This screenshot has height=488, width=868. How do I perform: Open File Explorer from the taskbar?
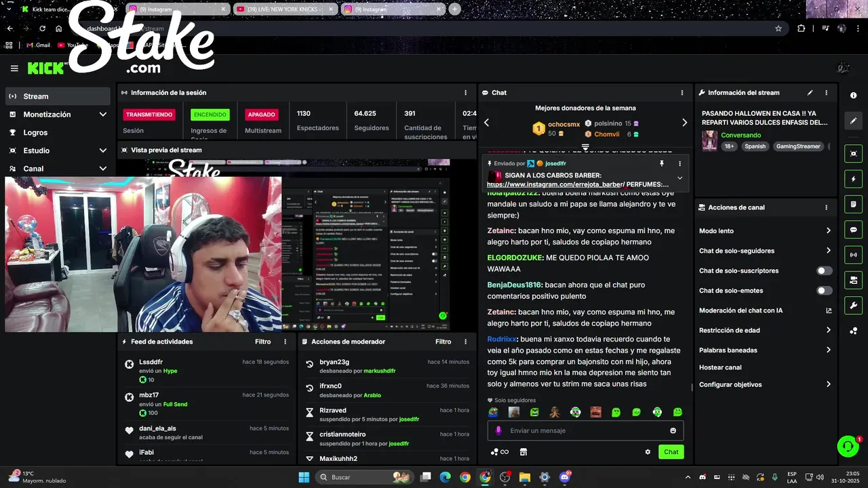(525, 477)
